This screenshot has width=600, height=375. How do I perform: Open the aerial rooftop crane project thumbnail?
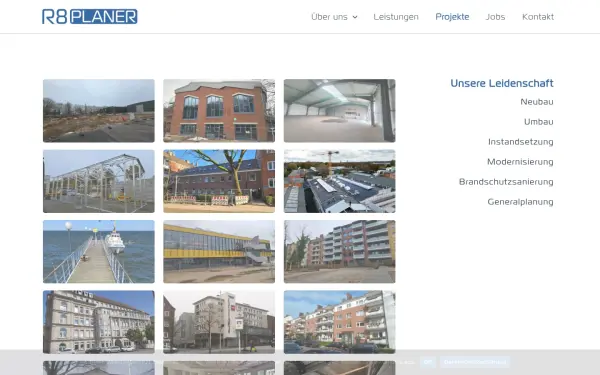[339, 181]
